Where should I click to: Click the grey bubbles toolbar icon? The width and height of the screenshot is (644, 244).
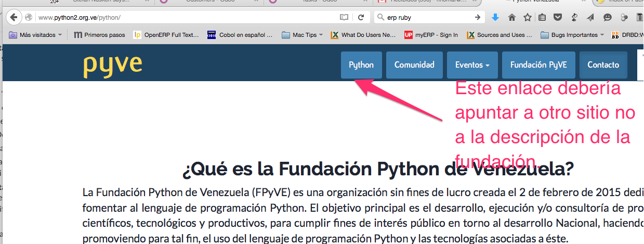[624, 18]
